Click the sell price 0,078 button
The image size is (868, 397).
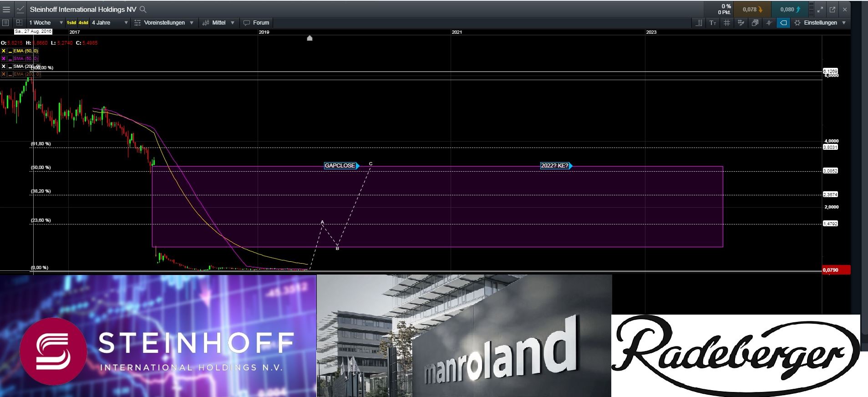tap(752, 9)
